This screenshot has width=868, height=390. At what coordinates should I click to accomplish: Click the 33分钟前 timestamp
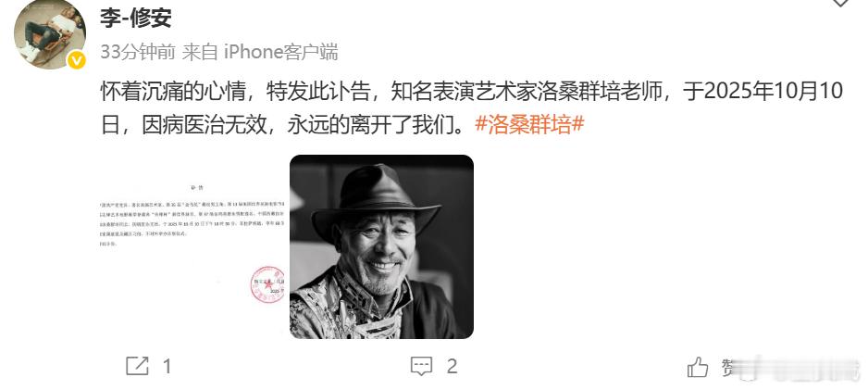138,52
